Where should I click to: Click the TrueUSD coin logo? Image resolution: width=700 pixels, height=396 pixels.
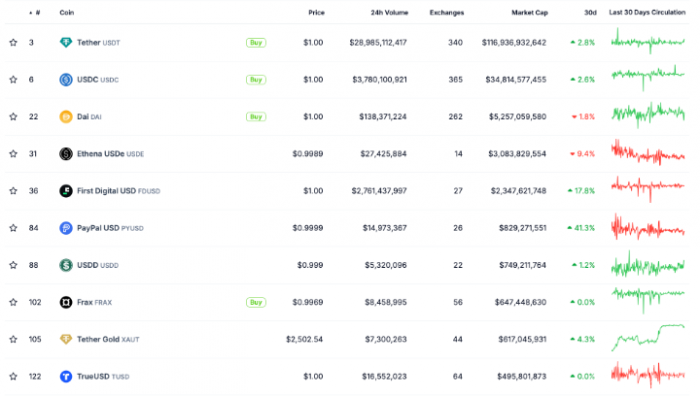[x=66, y=376]
